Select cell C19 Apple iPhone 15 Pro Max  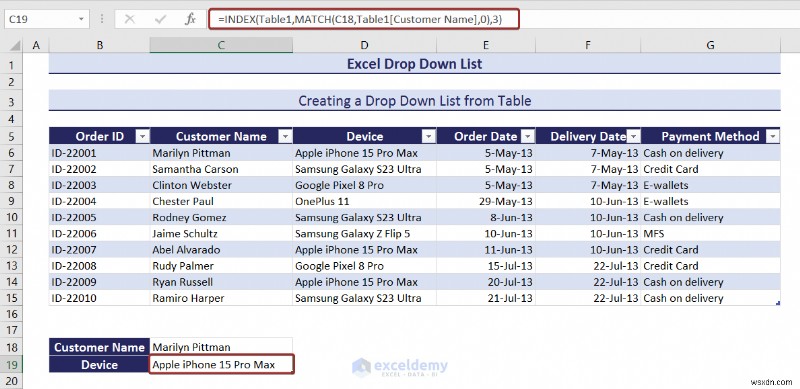pos(221,364)
